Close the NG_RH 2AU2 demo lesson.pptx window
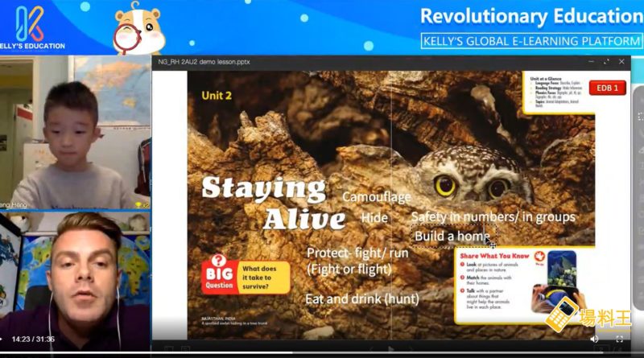 (621, 62)
